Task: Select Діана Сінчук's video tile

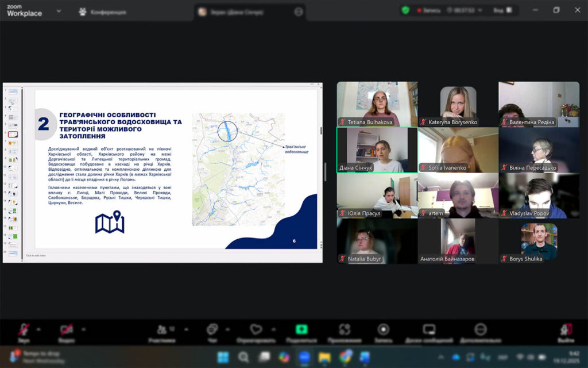Action: [x=377, y=149]
